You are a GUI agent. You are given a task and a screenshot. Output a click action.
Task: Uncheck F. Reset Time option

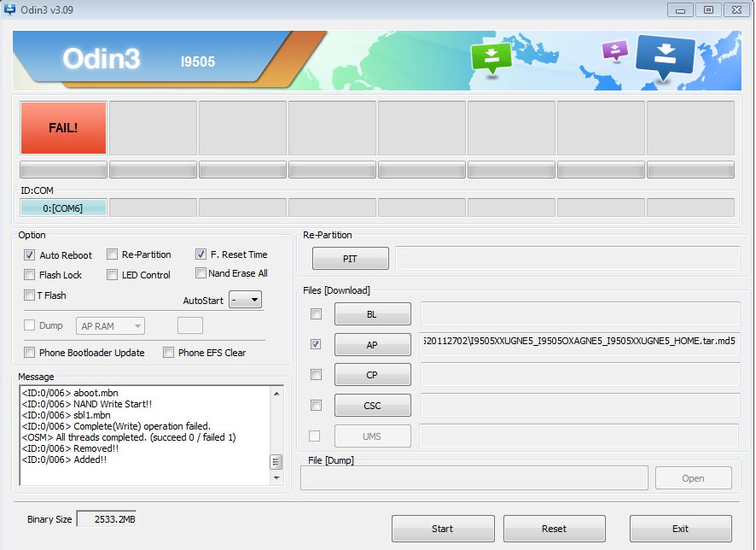click(201, 254)
